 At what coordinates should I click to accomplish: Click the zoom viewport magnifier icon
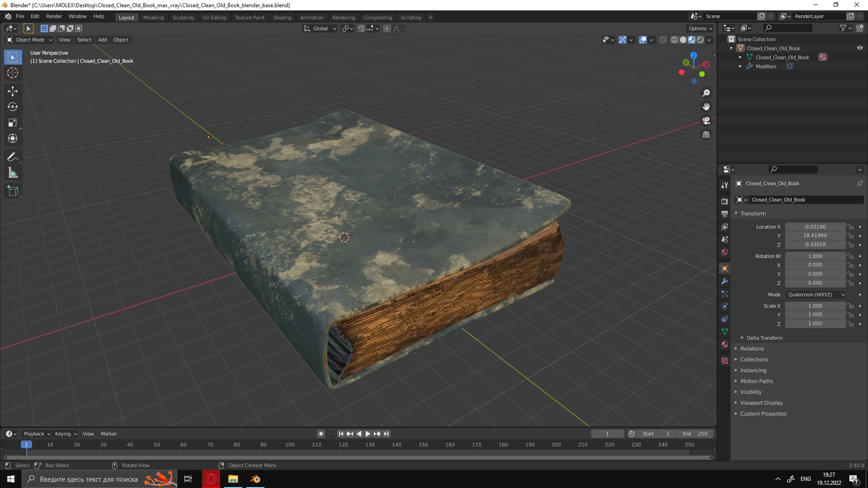(706, 93)
